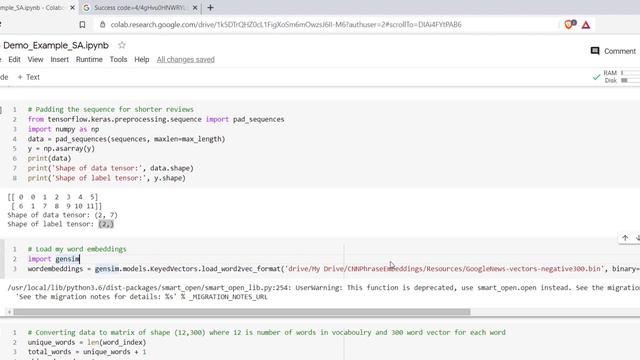Click the comment speech bubble icon

click(x=595, y=51)
